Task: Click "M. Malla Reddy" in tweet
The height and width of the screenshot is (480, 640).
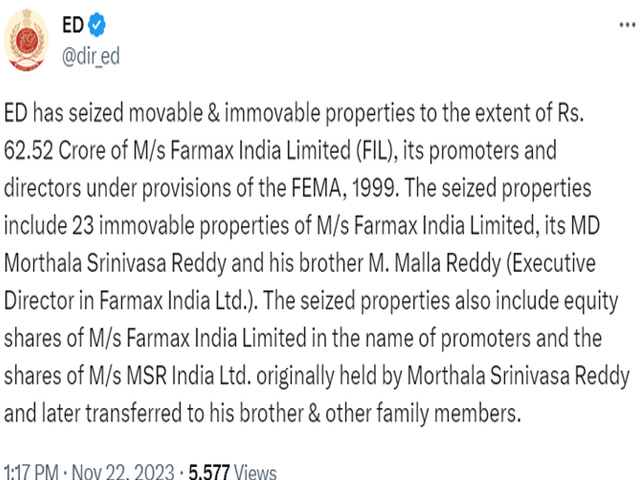Action: (x=434, y=263)
